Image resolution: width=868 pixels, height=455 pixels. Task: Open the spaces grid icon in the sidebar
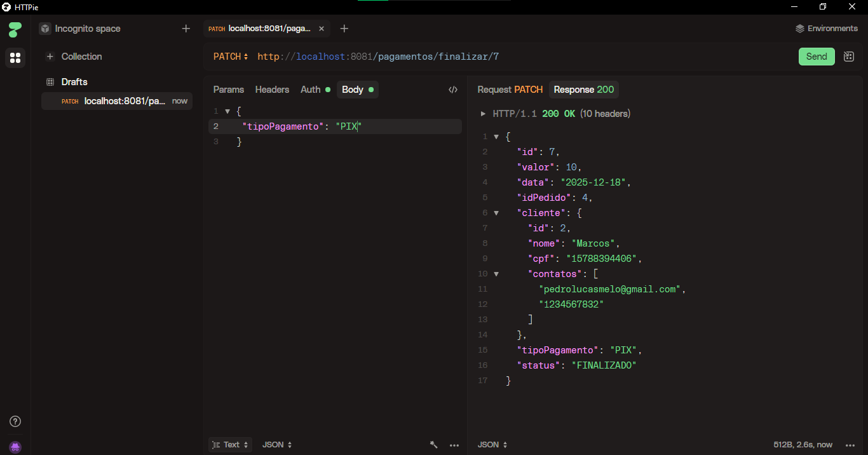(15, 58)
